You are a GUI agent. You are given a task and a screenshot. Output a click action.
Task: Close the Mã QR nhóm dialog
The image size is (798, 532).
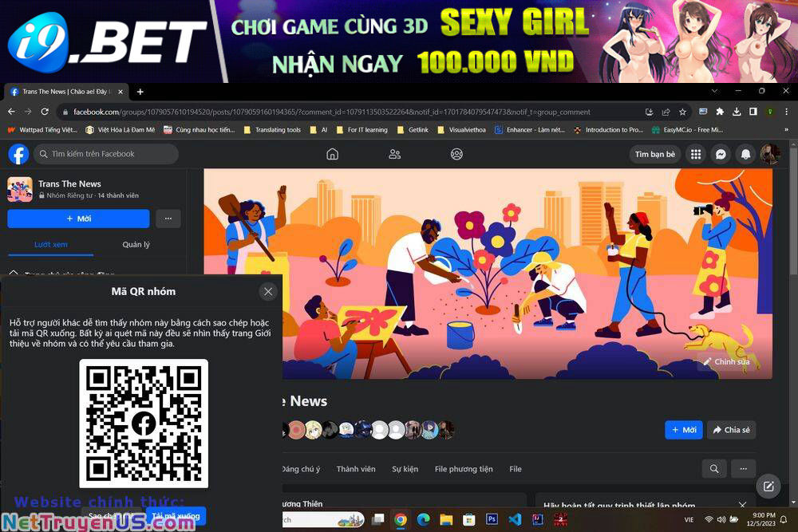tap(268, 291)
